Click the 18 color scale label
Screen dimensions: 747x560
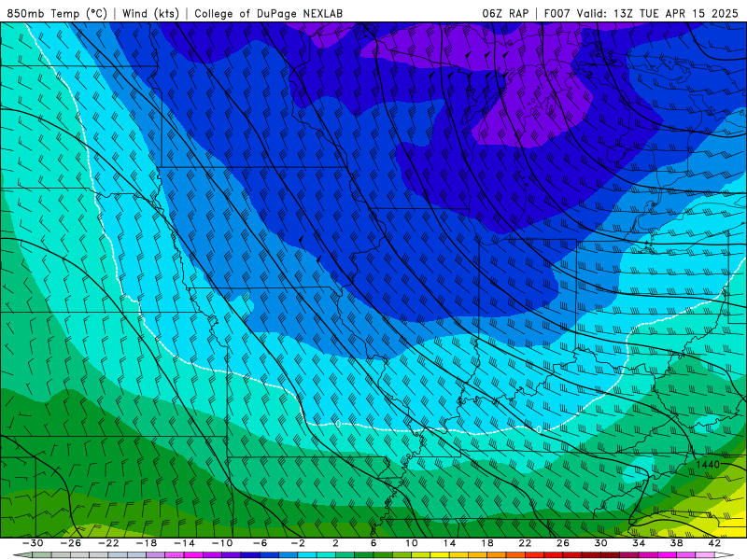click(x=487, y=543)
